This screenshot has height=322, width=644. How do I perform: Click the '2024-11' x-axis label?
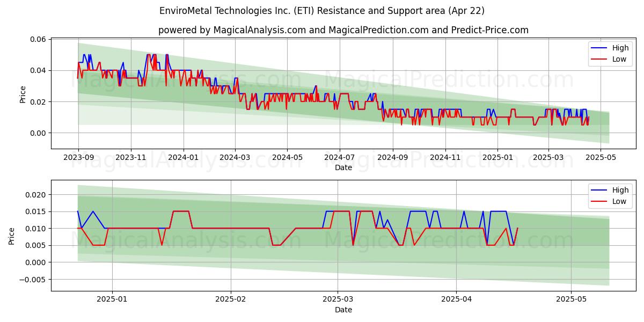point(445,158)
